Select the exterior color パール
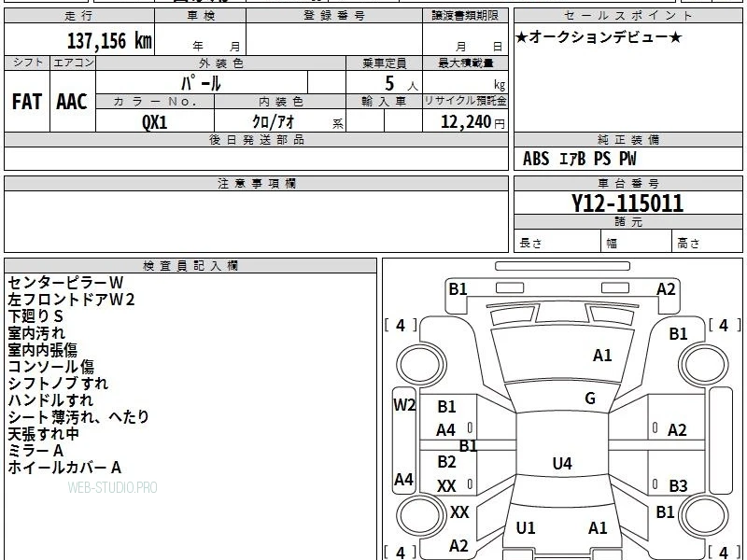This screenshot has height=560, width=747. point(201,83)
